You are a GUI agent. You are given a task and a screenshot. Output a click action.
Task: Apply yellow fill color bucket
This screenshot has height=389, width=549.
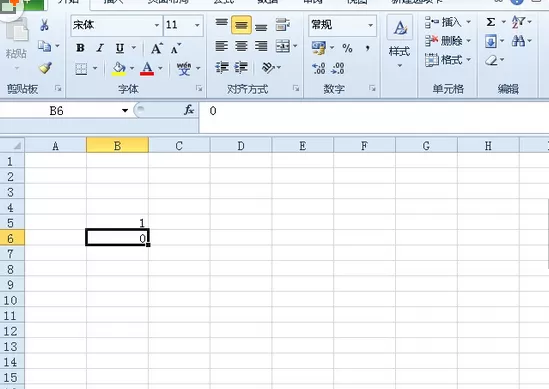point(119,68)
